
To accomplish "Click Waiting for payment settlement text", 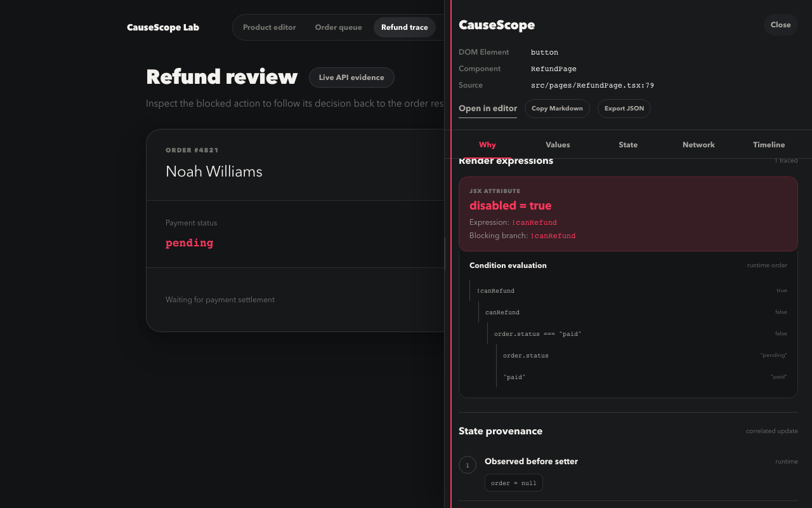I will [220, 300].
